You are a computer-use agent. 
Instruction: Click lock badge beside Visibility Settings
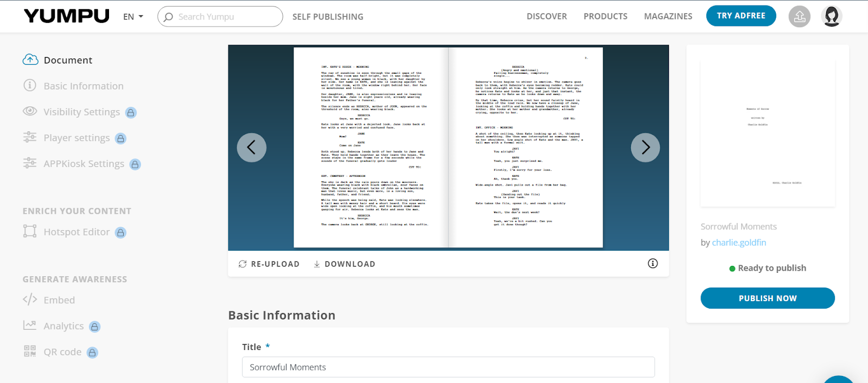131,112
